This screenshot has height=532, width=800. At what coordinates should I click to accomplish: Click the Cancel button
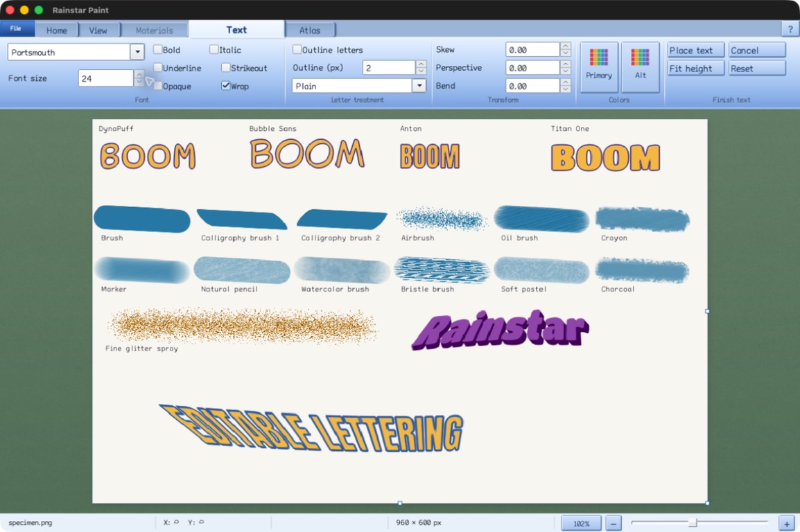756,50
